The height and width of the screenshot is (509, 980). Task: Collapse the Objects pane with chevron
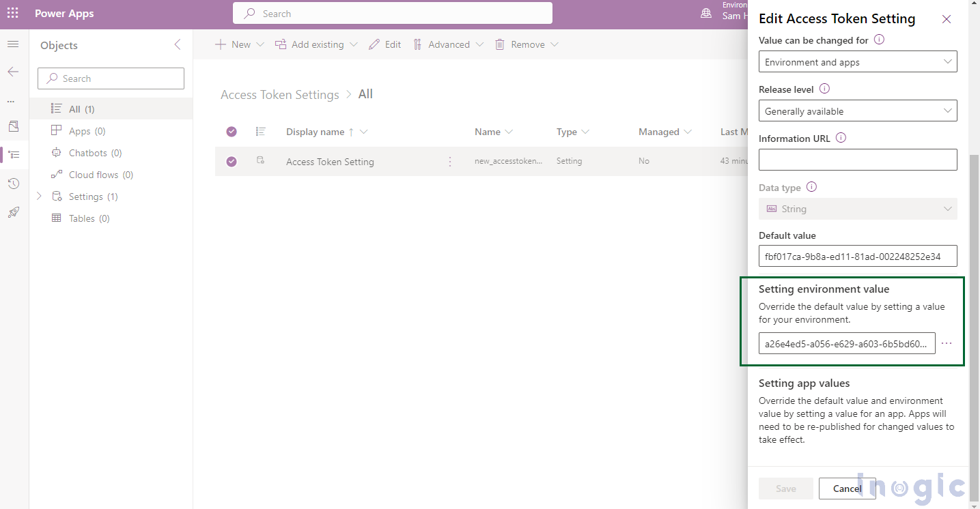point(178,45)
